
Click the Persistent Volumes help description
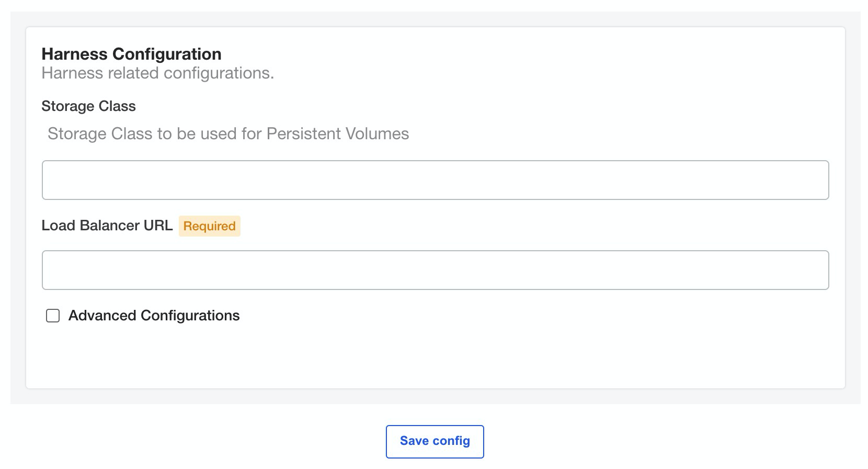click(228, 134)
